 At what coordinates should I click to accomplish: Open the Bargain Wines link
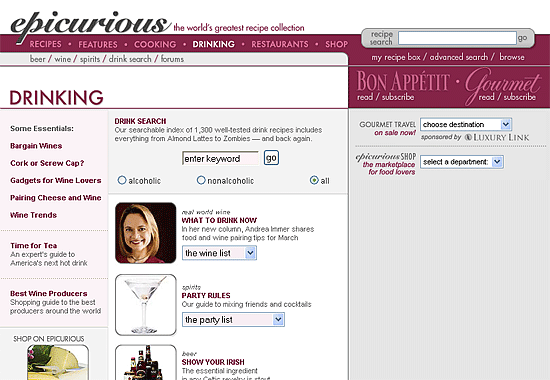(36, 146)
